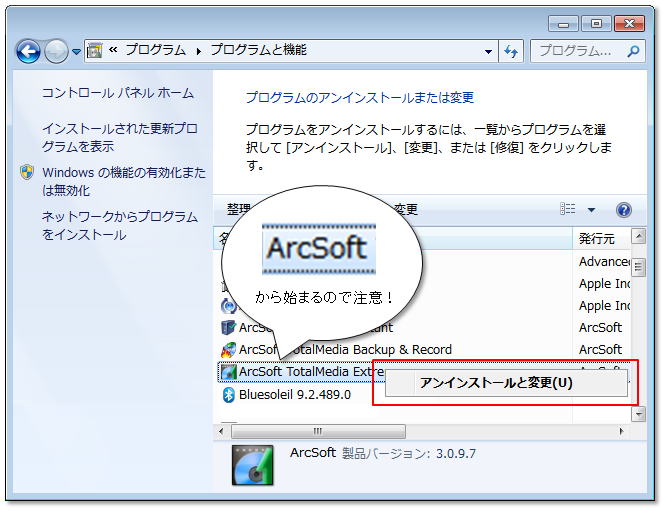Select Bluesoleil 9.2.489.0 entry
Image resolution: width=666 pixels, height=511 pixels.
tap(295, 395)
